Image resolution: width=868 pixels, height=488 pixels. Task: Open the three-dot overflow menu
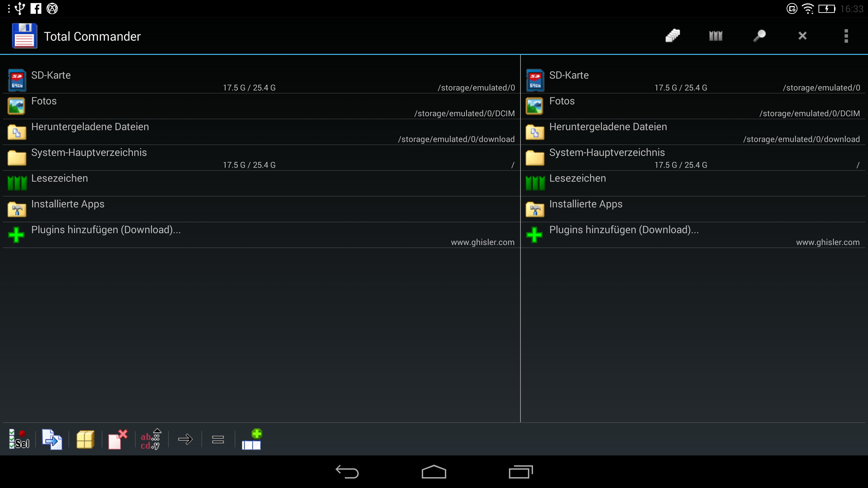pos(846,36)
